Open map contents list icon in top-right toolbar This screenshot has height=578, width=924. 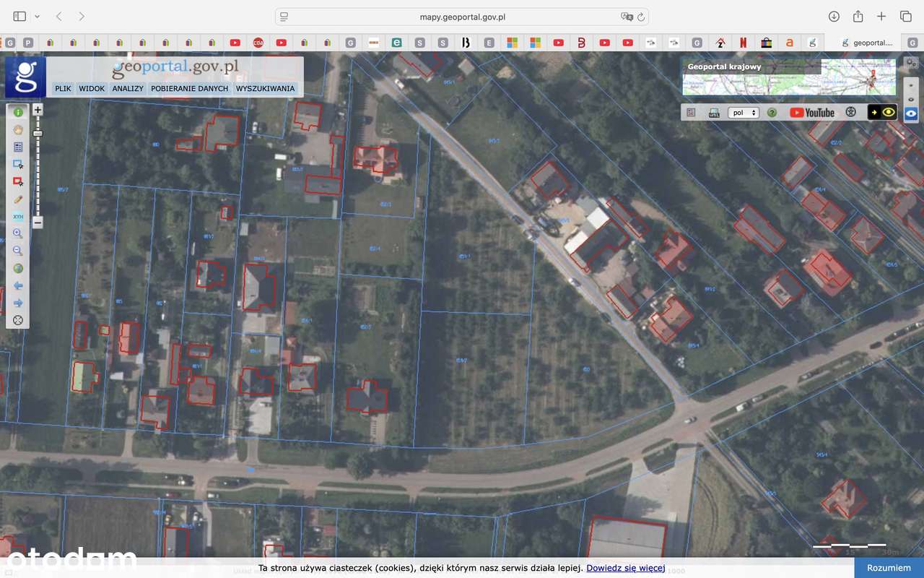pos(691,113)
